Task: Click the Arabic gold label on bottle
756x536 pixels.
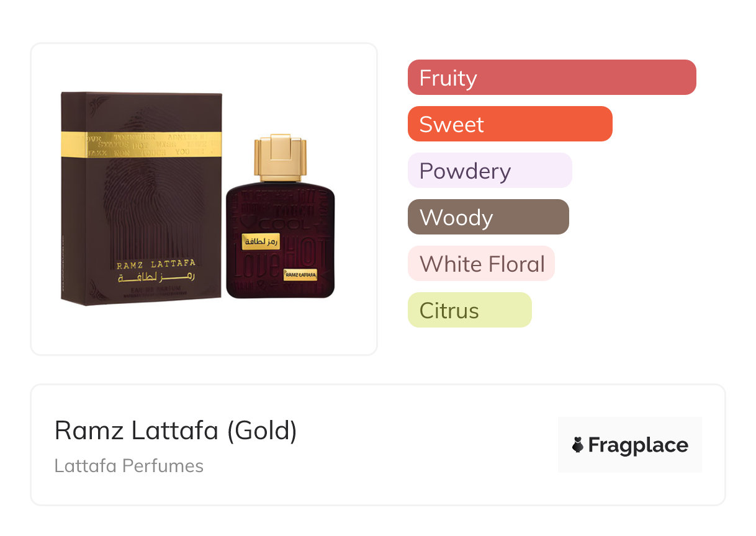Action: coord(260,241)
